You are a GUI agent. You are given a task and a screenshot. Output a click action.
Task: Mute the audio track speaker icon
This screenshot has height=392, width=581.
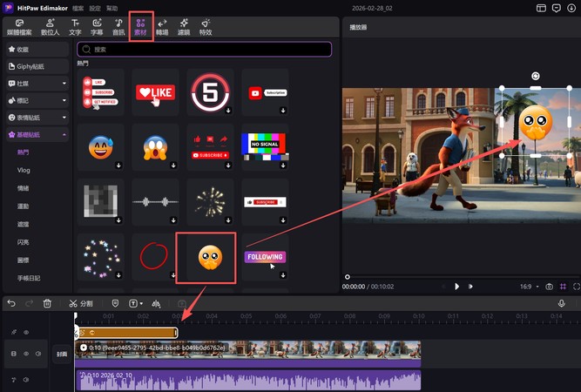pyautogui.click(x=26, y=380)
